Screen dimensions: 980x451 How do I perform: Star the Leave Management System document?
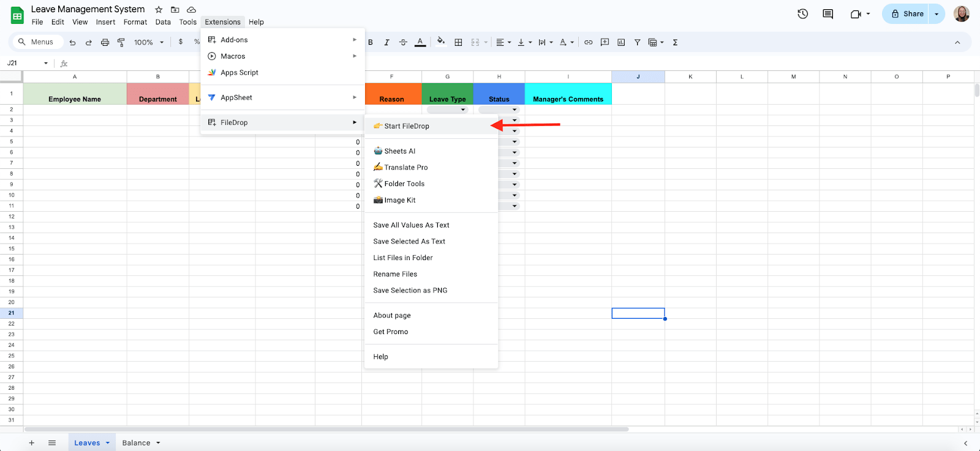159,9
